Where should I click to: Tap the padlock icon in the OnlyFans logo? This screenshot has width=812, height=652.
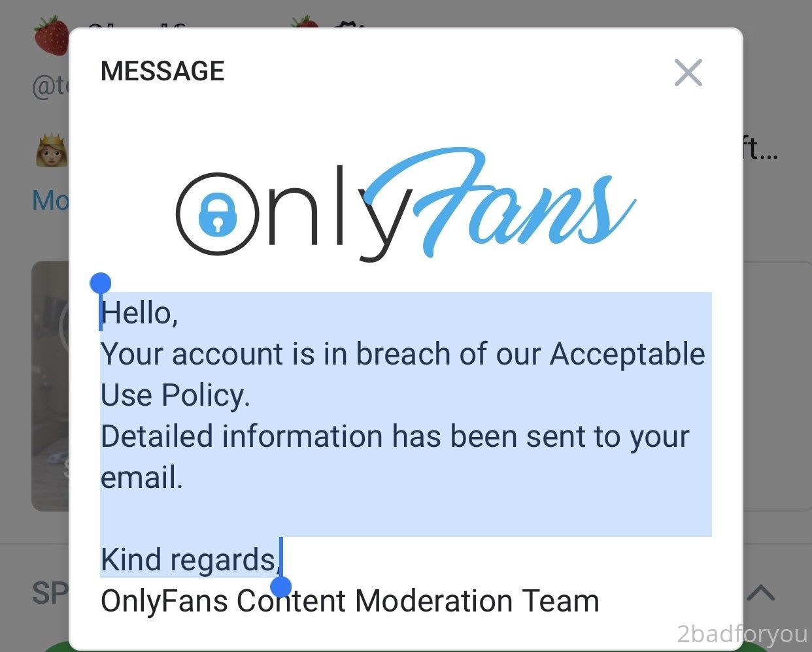pyautogui.click(x=217, y=213)
